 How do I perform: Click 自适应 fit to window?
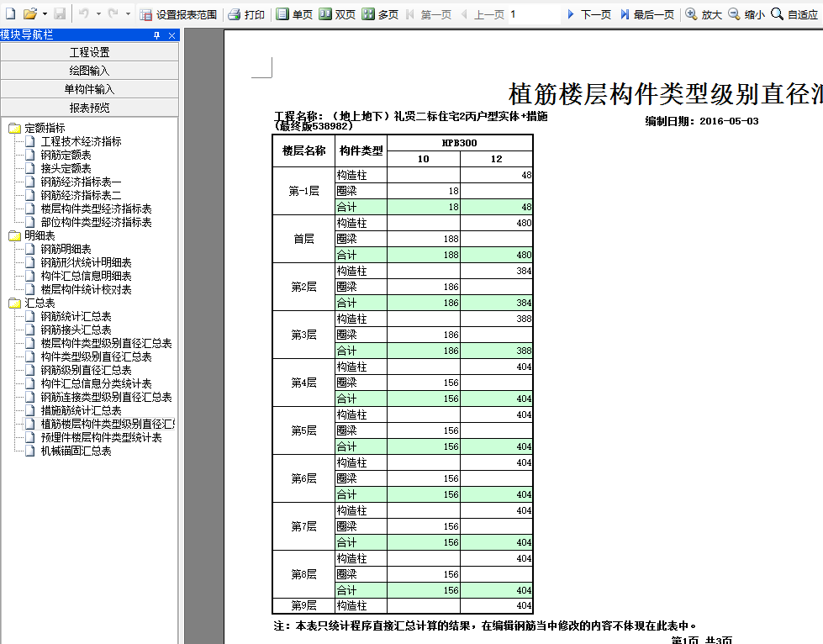pos(794,14)
